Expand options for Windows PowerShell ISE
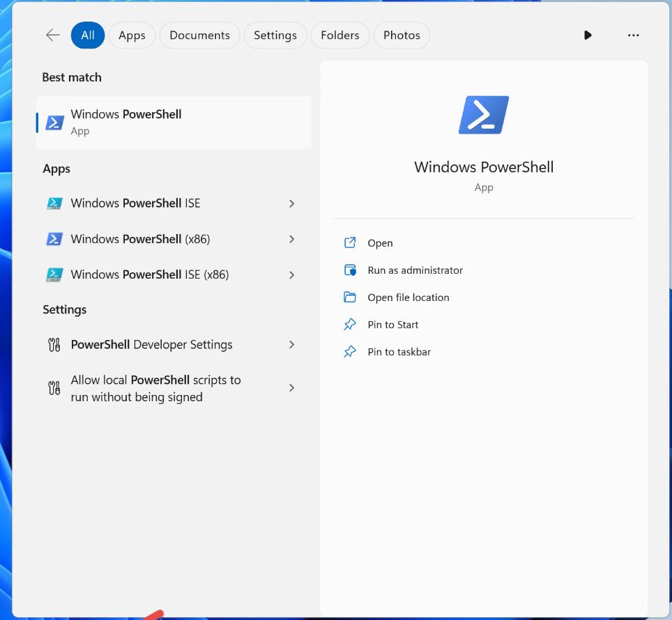672x620 pixels. coord(291,203)
